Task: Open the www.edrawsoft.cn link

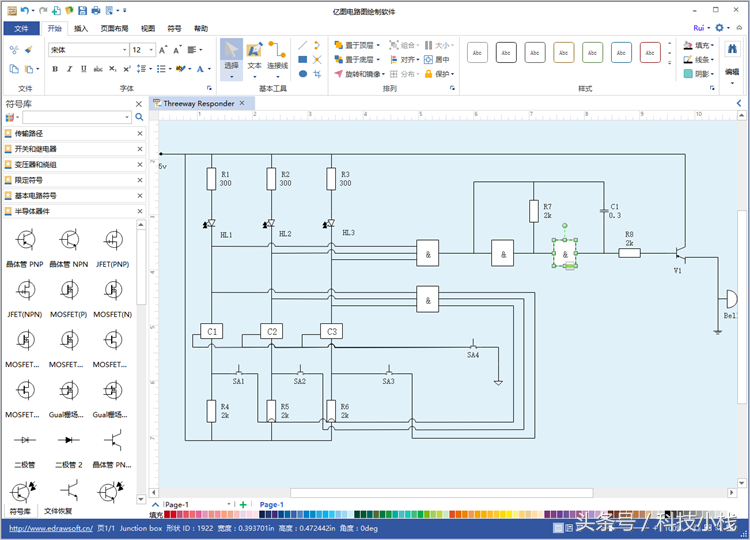Action: coord(51,529)
